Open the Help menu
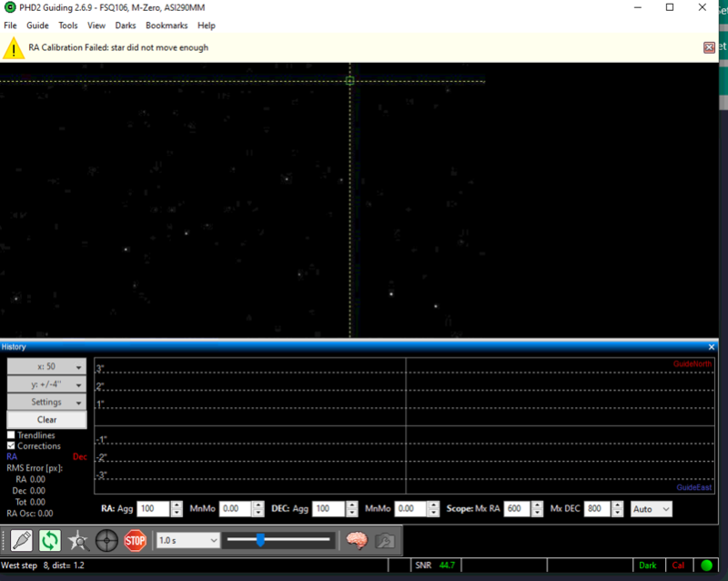The height and width of the screenshot is (581, 728). click(x=207, y=25)
